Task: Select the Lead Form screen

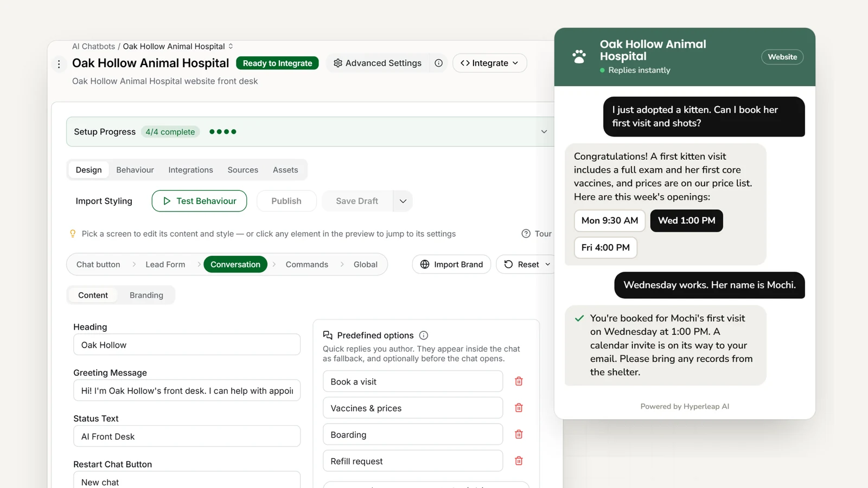Action: 165,264
